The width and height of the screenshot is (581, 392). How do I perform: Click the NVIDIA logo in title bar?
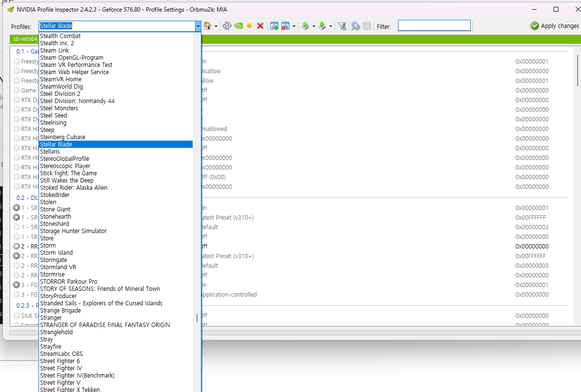tap(11, 9)
